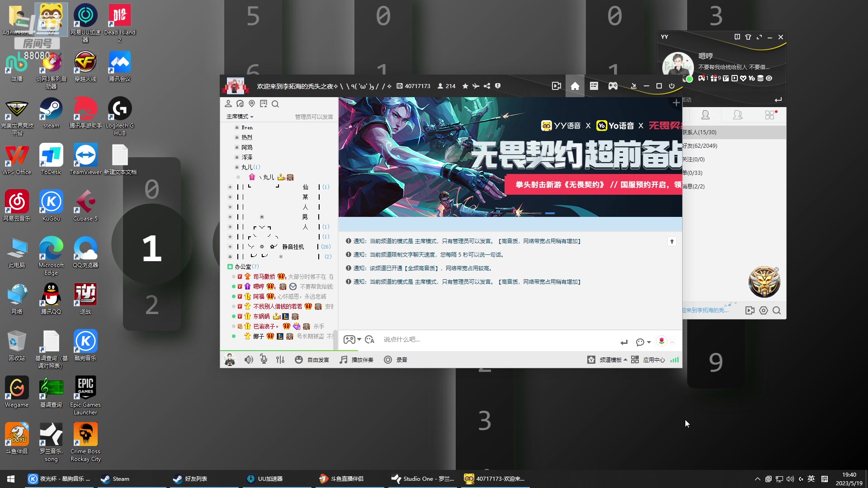Click the home icon in the channel toolbar
The width and height of the screenshot is (868, 488).
pyautogui.click(x=575, y=86)
